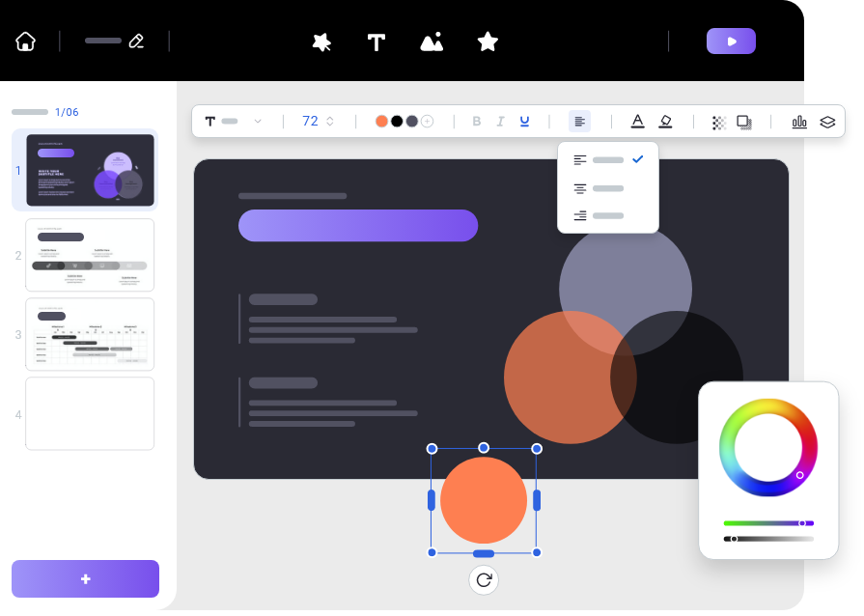The height and width of the screenshot is (616, 864).
Task: Expand the font family dropdown
Action: coord(258,121)
